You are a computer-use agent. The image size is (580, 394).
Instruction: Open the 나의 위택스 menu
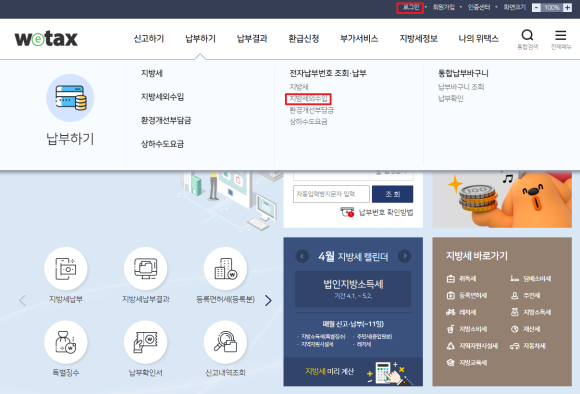click(479, 38)
